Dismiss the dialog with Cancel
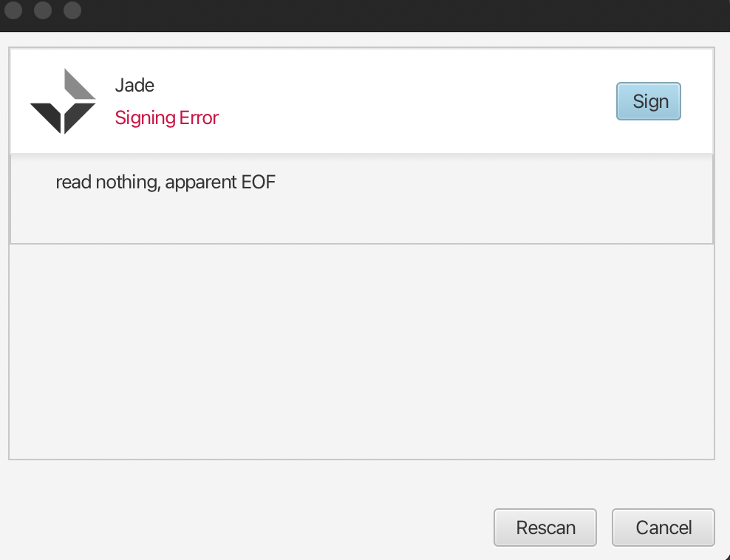 click(x=663, y=527)
